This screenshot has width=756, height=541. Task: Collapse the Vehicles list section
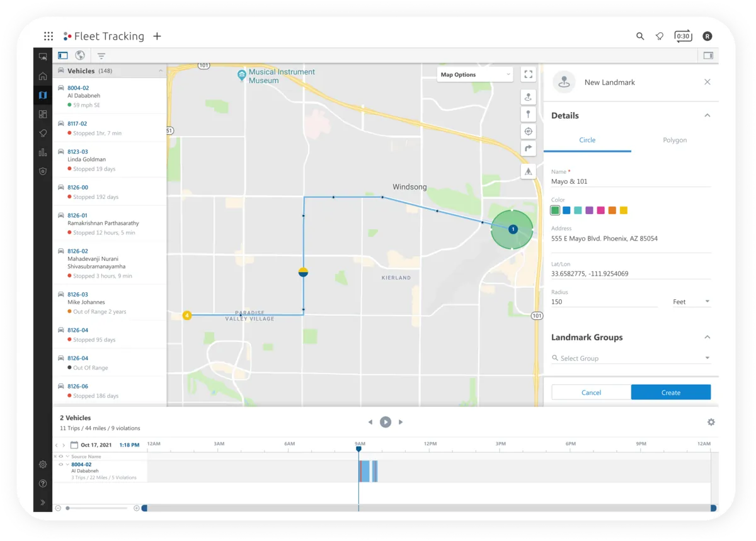click(x=161, y=71)
